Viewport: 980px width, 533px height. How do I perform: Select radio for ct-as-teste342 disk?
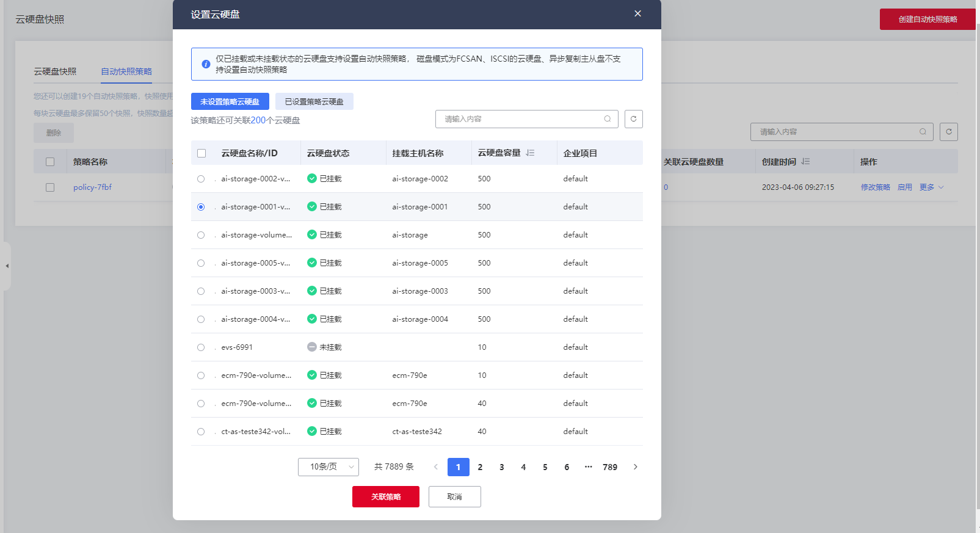201,432
